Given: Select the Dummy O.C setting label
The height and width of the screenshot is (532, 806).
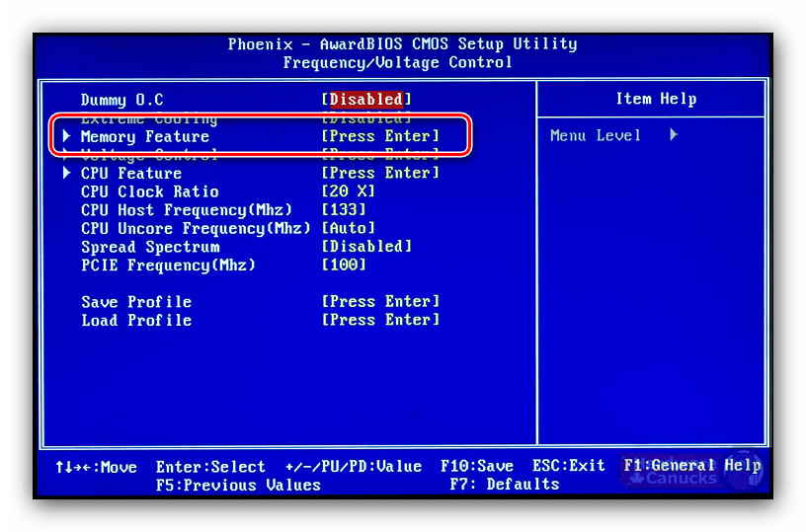Looking at the screenshot, I should [x=121, y=100].
